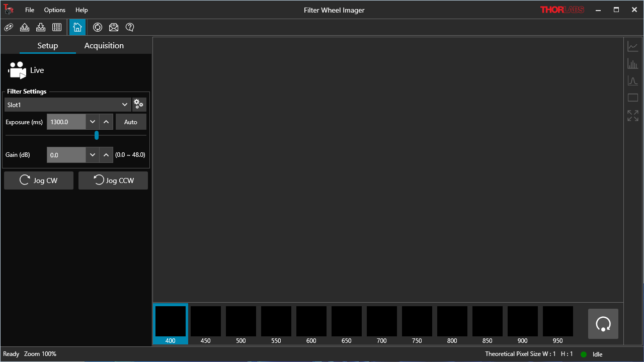This screenshot has width=644, height=362.
Task: Click the Home icon in the toolbar
Action: [x=77, y=27]
